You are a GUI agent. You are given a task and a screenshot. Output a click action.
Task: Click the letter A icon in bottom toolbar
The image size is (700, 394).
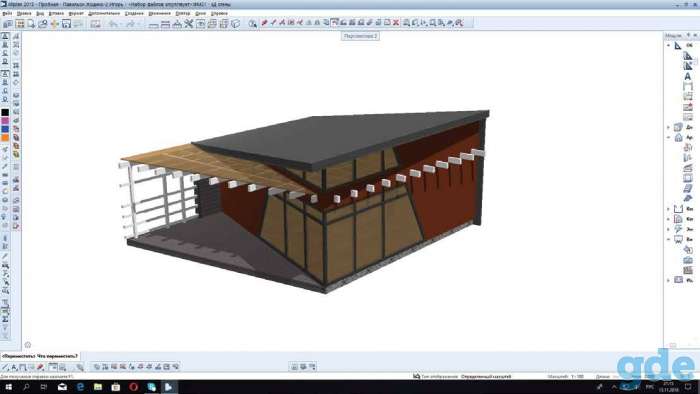(x=14, y=367)
